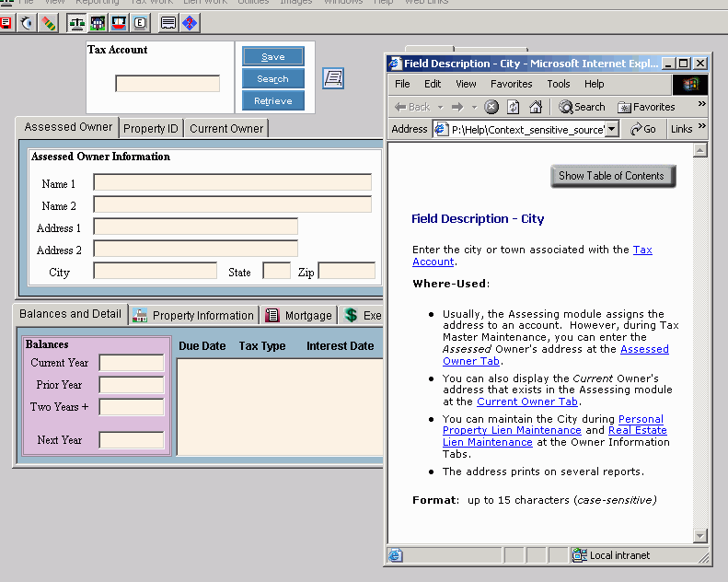Click the receipt note toolbar icon
Screen dimensions: 728x582
tap(168, 23)
